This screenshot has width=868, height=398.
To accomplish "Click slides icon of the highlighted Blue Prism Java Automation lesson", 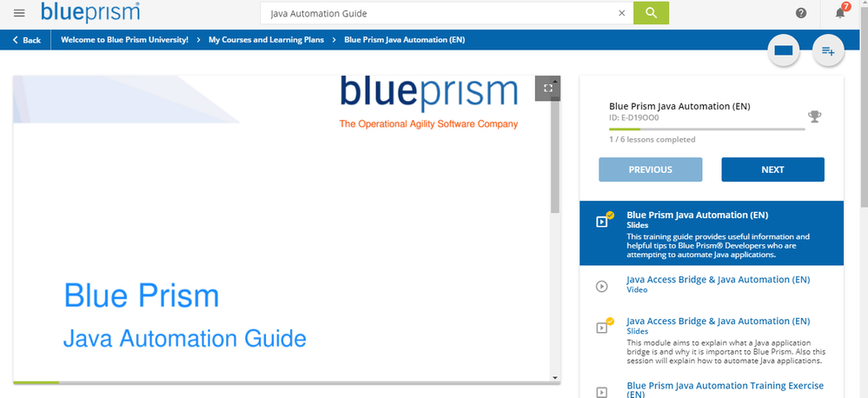I will [x=603, y=221].
